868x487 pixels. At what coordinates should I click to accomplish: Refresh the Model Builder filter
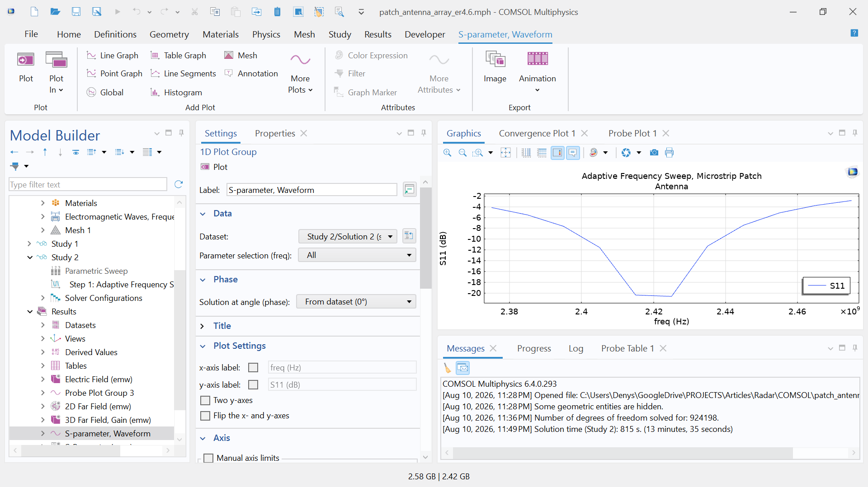(x=179, y=184)
